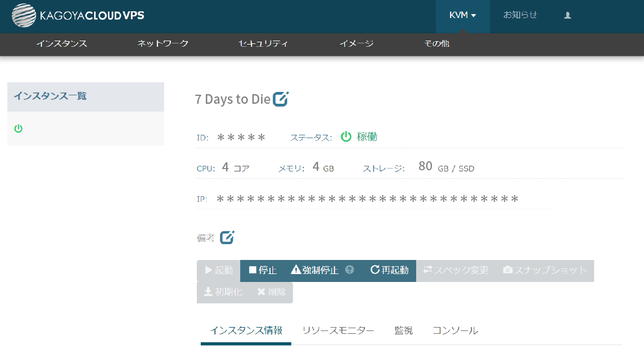Image resolution: width=644 pixels, height=353 pixels.
Task: View the お知らせ notifications link
Action: (520, 15)
